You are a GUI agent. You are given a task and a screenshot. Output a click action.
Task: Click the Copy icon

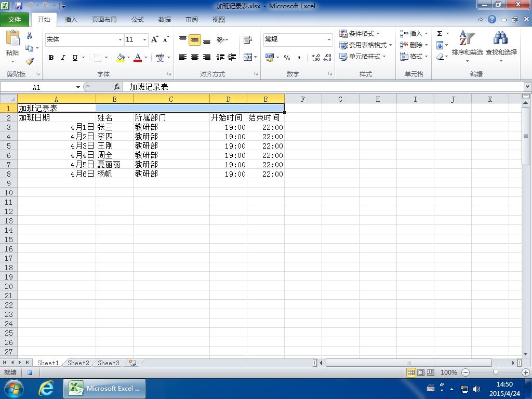(x=30, y=48)
